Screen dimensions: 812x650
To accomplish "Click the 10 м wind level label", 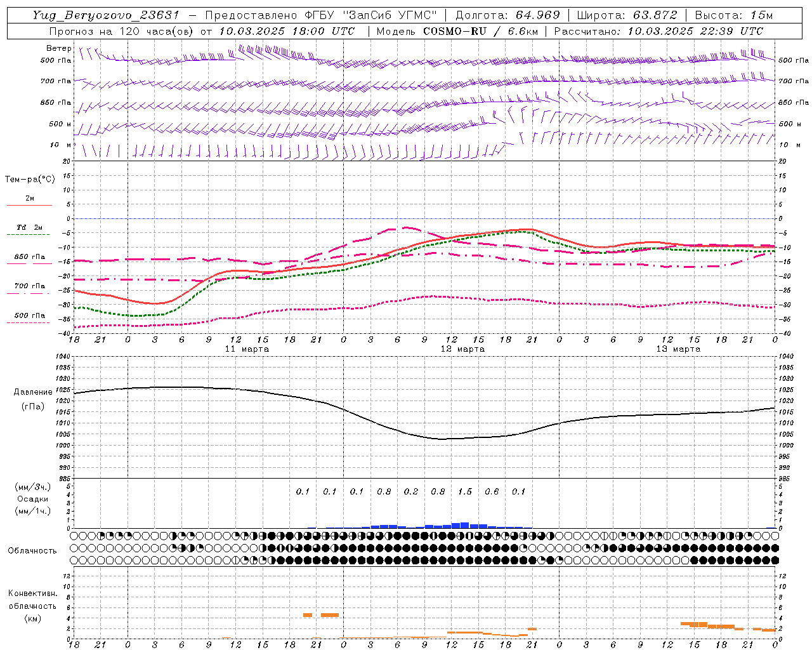I will [x=60, y=145].
